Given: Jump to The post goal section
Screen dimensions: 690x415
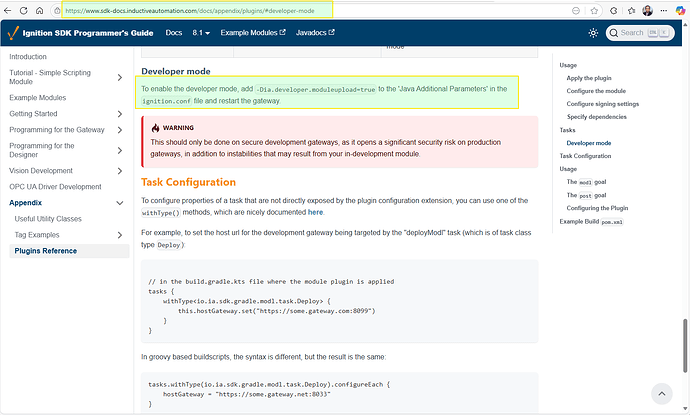Looking at the screenshot, I should click(587, 195).
